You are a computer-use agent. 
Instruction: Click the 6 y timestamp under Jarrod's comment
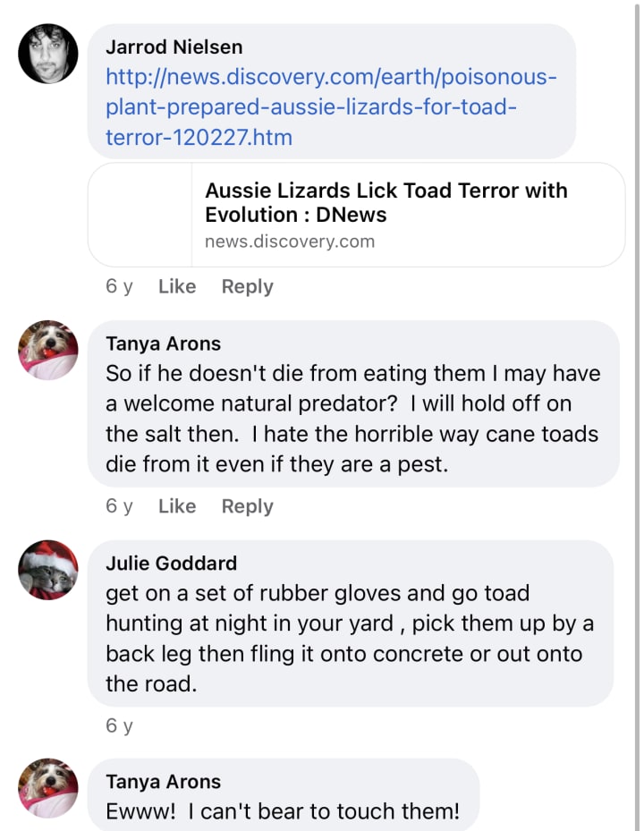119,286
